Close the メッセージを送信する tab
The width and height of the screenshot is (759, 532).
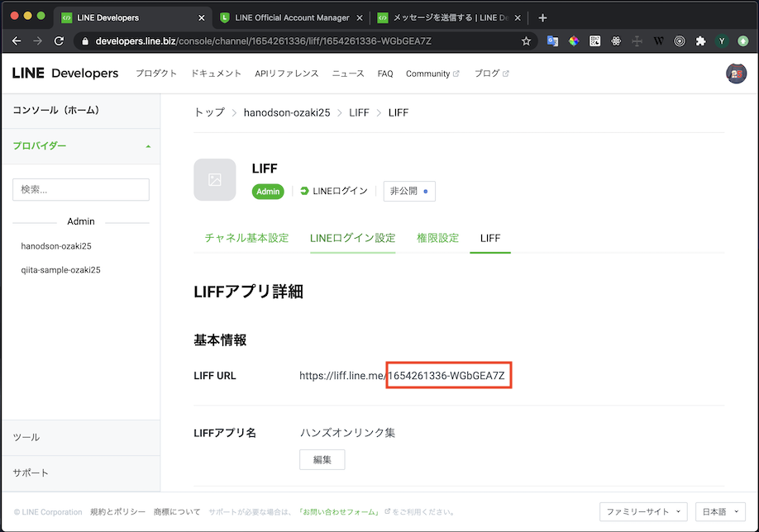pos(518,18)
